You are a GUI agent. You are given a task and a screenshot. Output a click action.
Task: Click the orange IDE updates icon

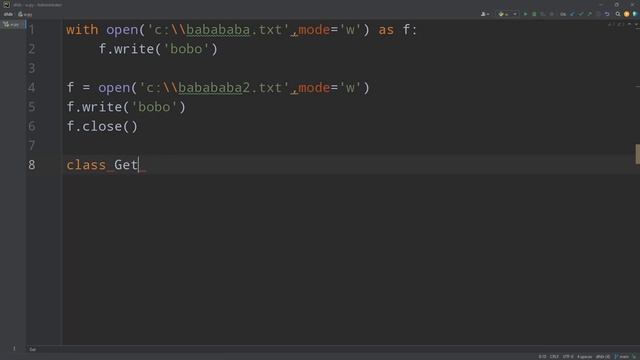point(627,14)
